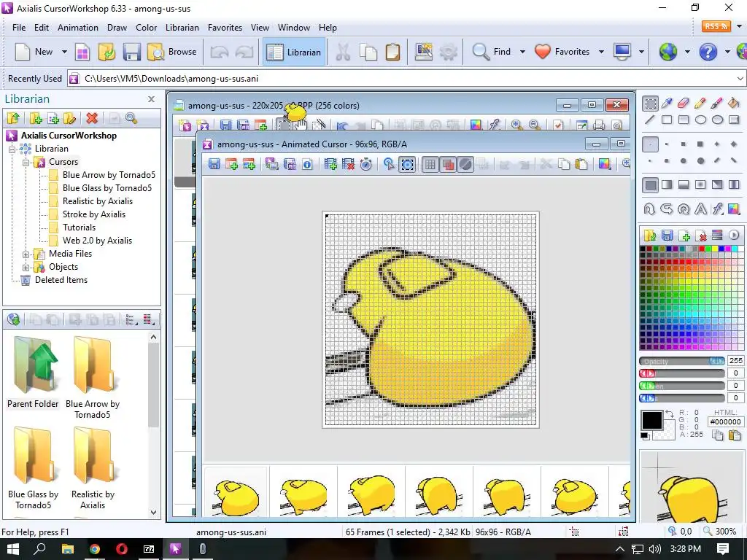Viewport: 747px width, 560px height.
Task: Click the Favorites heart button
Action: click(x=562, y=52)
